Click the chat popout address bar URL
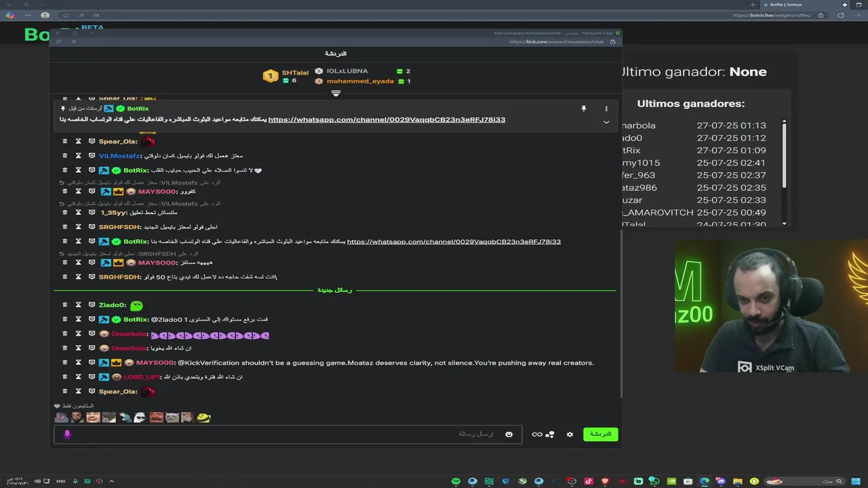Viewport: 868px width, 488px height. point(555,42)
